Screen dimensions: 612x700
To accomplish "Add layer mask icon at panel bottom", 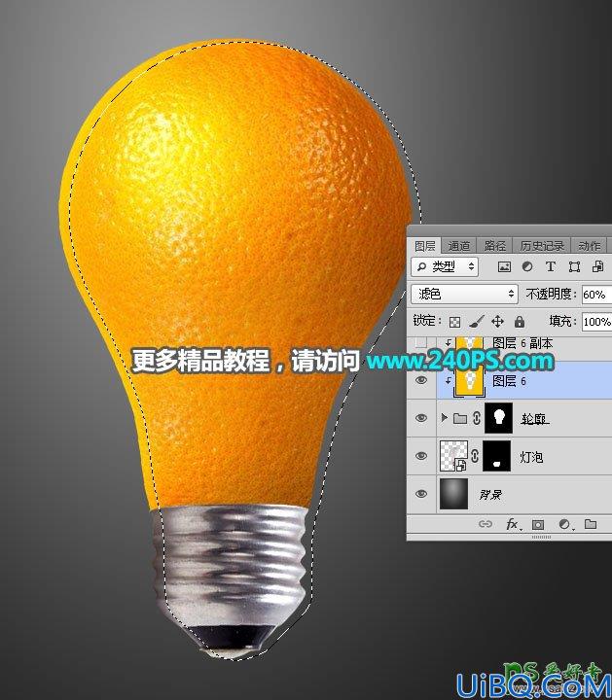I will pos(538,524).
